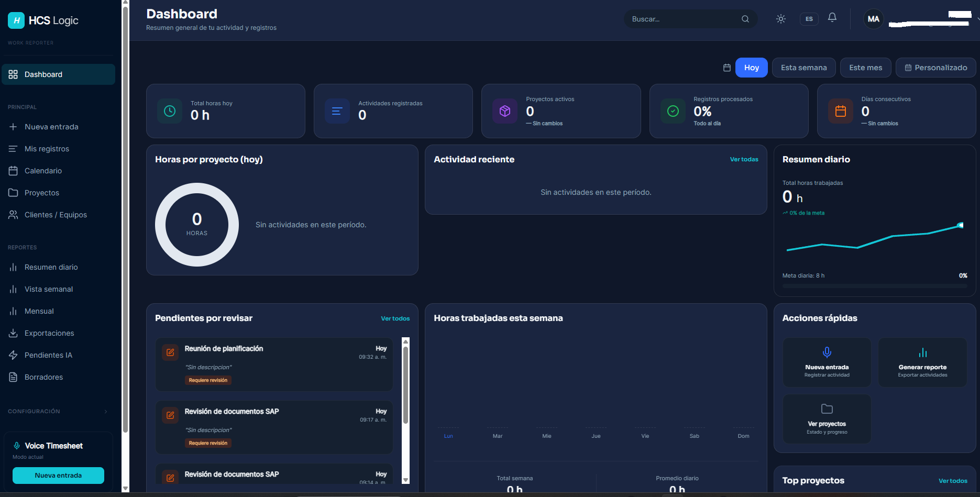The width and height of the screenshot is (980, 497).
Task: Click the Resumen diario chart icon in sidebar
Action: 13,267
